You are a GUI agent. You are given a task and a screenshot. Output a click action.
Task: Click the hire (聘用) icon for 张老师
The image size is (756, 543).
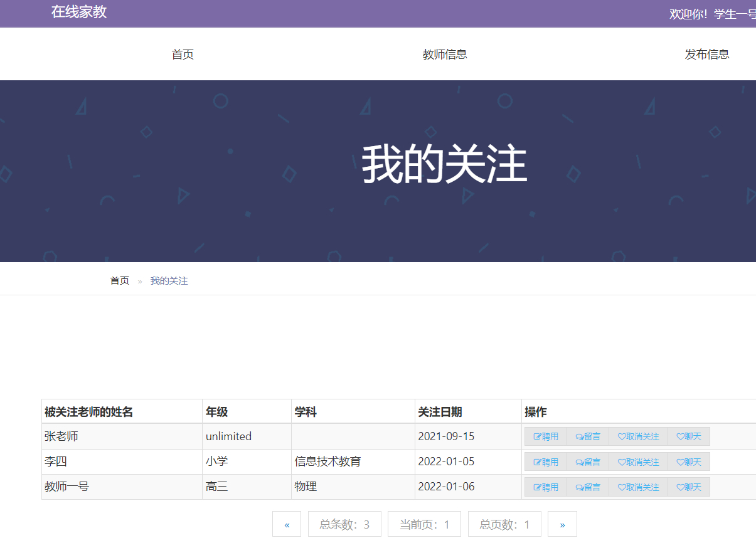[x=545, y=436]
